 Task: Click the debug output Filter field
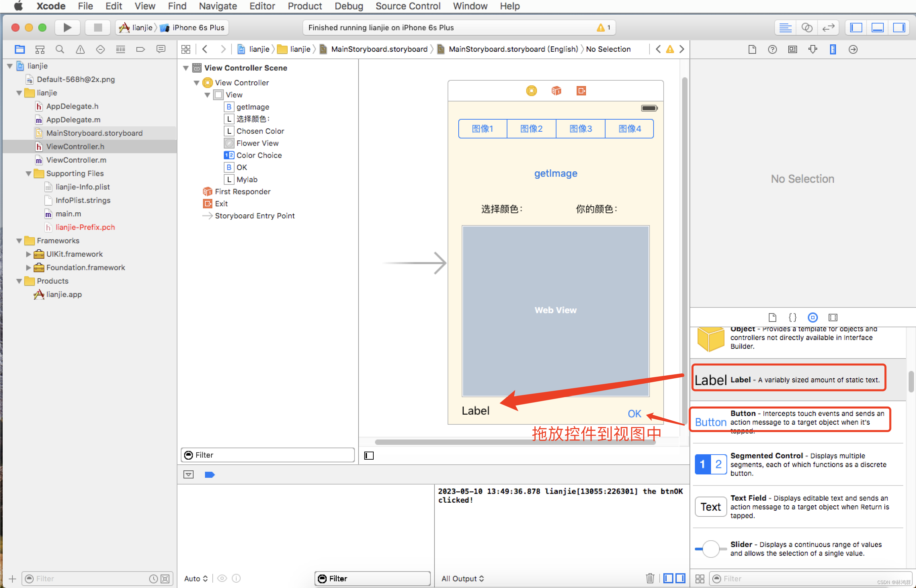(x=372, y=579)
